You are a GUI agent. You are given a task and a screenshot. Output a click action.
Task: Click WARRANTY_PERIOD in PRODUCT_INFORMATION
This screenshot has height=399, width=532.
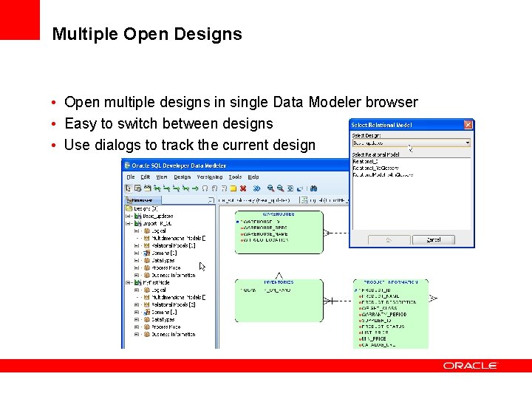(x=384, y=315)
